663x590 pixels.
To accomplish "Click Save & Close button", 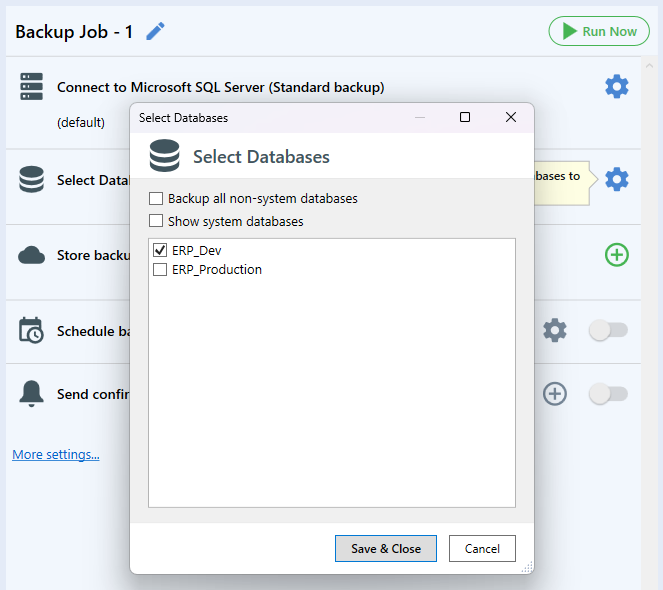I will tap(386, 549).
